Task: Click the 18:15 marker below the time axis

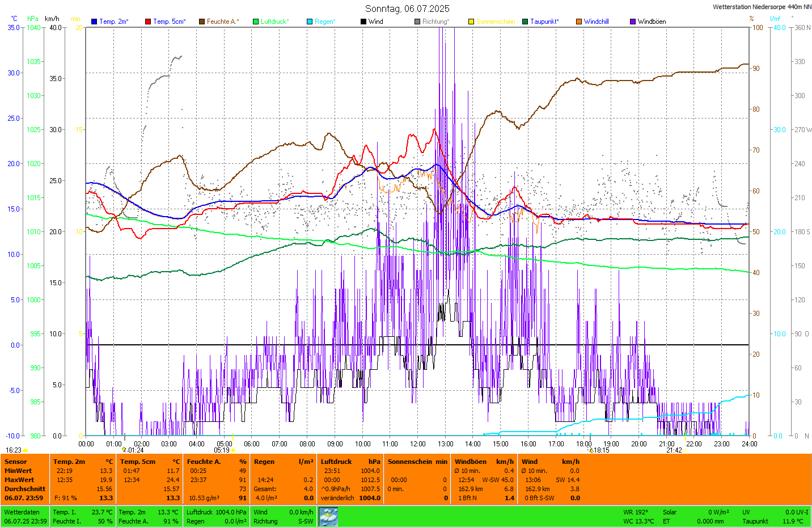Action: click(x=601, y=450)
